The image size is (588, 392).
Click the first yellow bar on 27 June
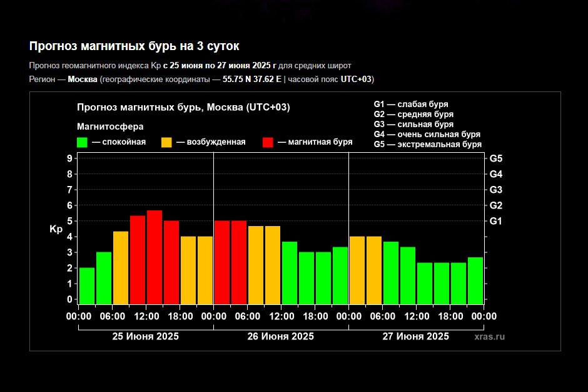[x=357, y=270]
